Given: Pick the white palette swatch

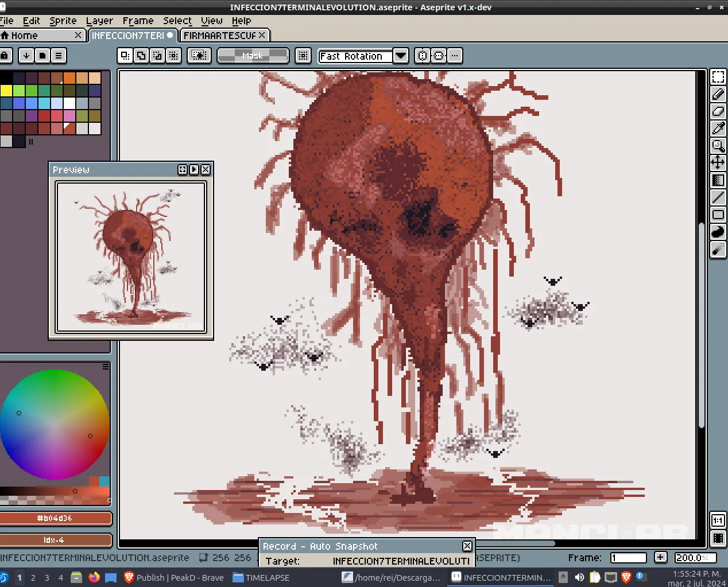Looking at the screenshot, I should point(69,103).
